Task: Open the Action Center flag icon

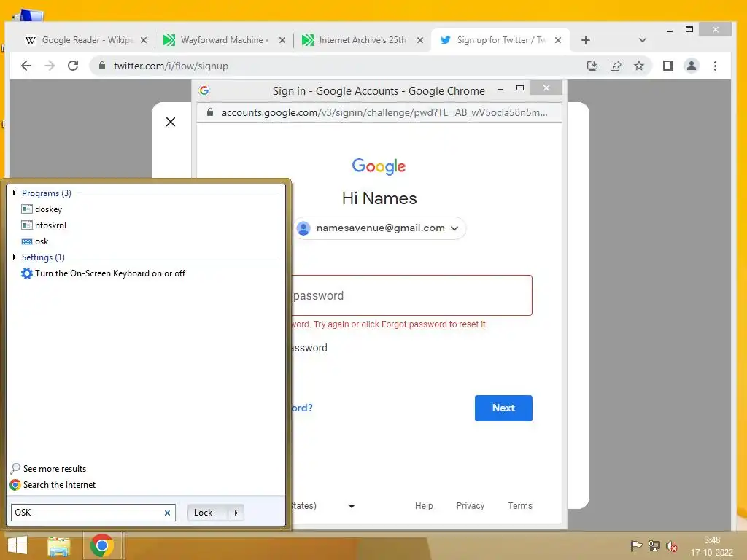Action: pyautogui.click(x=636, y=545)
